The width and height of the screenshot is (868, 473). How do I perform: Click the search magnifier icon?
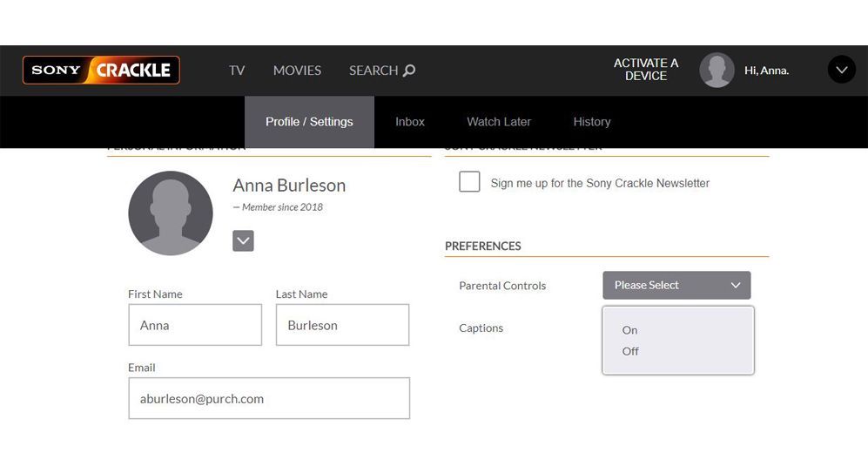(x=409, y=71)
